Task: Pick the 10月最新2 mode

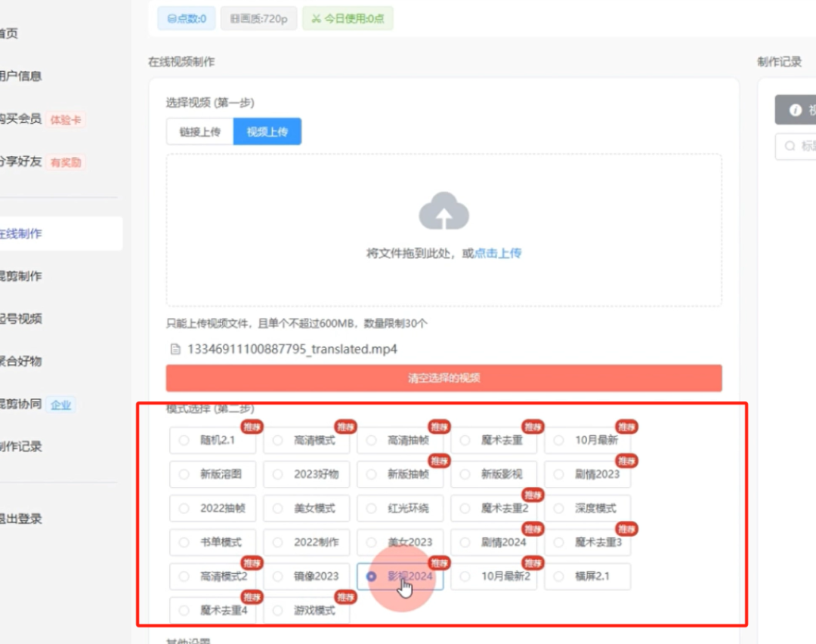Action: 494,576
